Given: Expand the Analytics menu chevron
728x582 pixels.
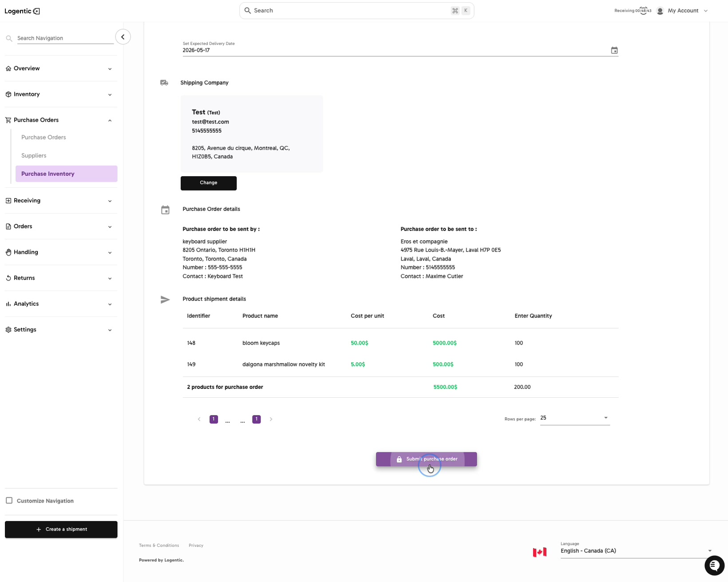Looking at the screenshot, I should coord(110,304).
